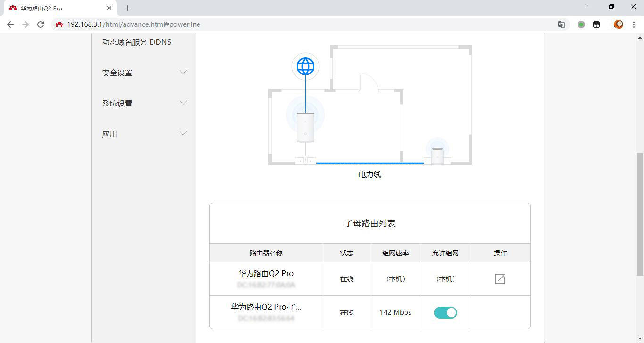Screen dimensions: 644x343
Task: Click the small sub-router in diagram
Action: pyautogui.click(x=438, y=155)
